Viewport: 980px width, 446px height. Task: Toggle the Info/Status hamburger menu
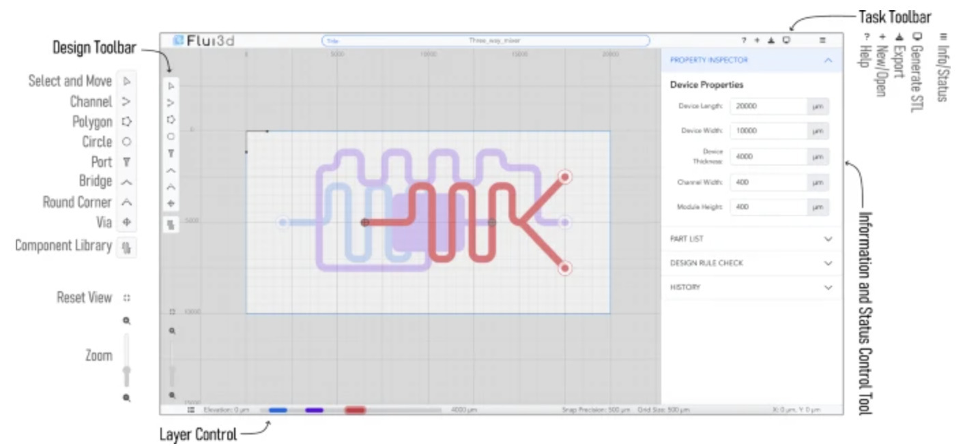(822, 40)
